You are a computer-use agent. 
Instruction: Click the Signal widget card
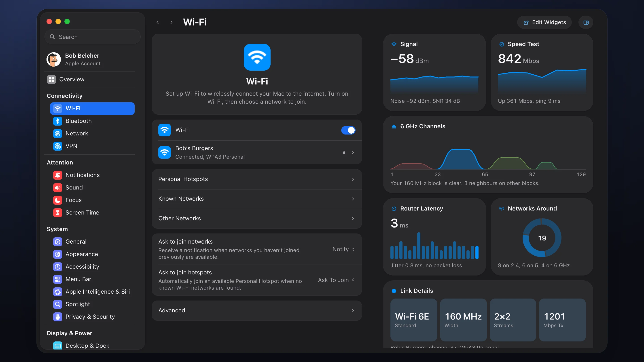(434, 72)
